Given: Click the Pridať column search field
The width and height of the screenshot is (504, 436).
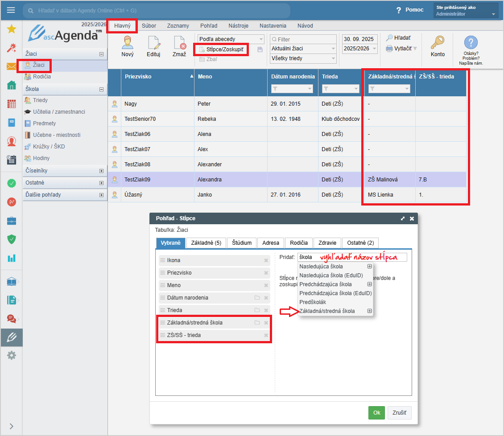Looking at the screenshot, I should click(x=352, y=257).
